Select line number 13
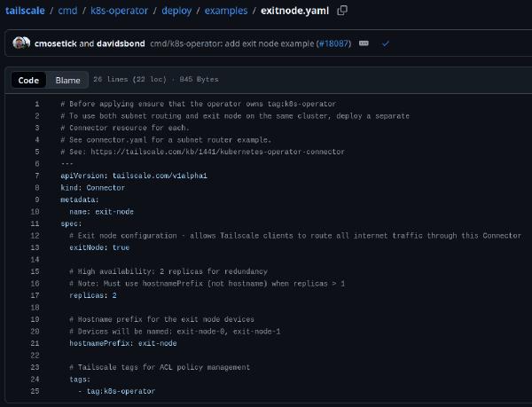Screen dimensions: 532x407 pyautogui.click(x=35, y=247)
